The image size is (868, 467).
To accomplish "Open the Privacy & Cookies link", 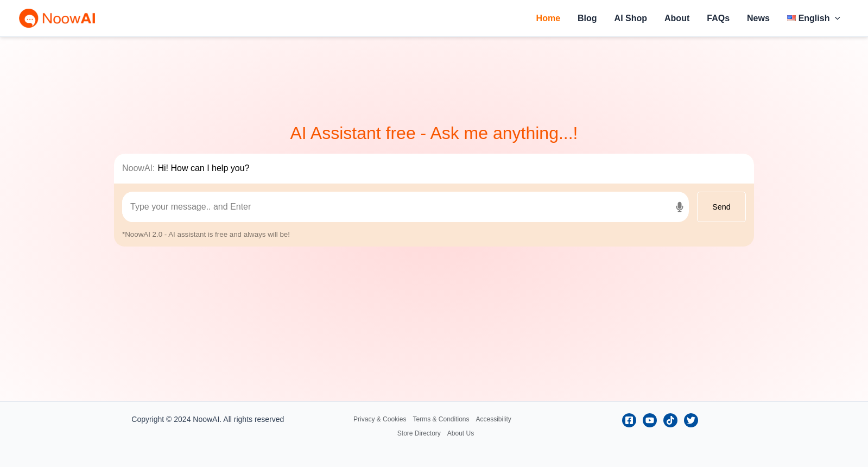I will click(x=379, y=419).
